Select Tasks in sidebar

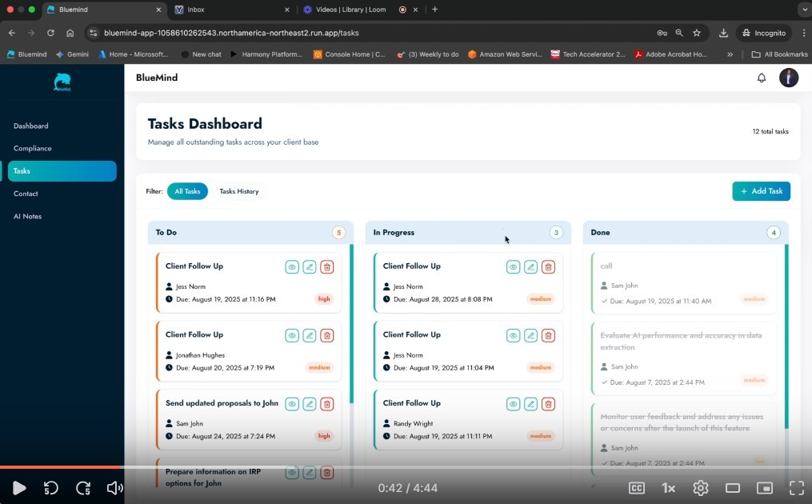click(x=62, y=171)
